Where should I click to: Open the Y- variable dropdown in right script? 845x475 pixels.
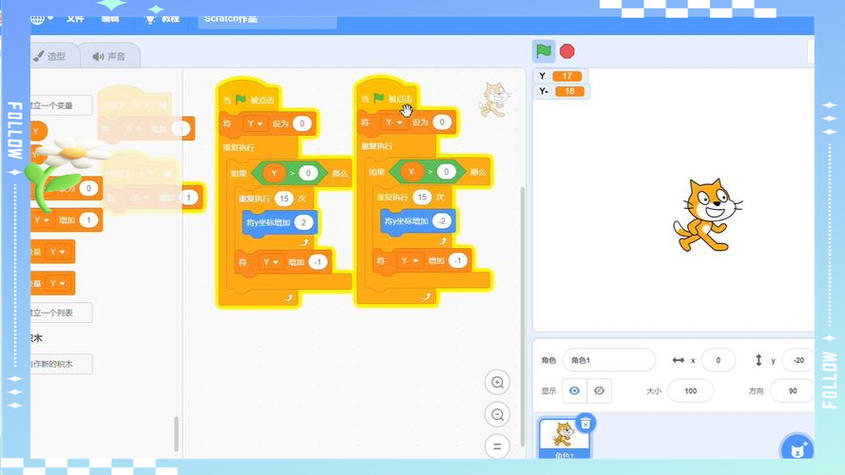click(x=393, y=122)
